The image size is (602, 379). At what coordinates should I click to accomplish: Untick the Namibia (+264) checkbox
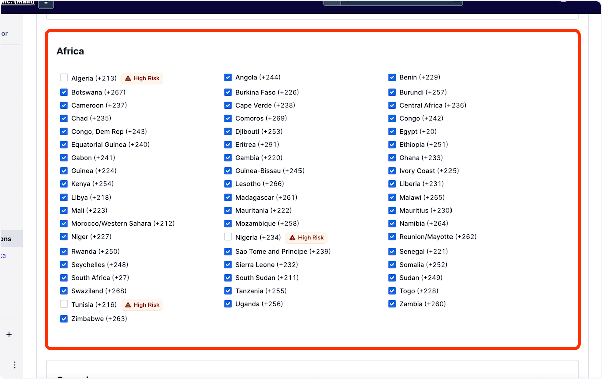click(x=392, y=223)
